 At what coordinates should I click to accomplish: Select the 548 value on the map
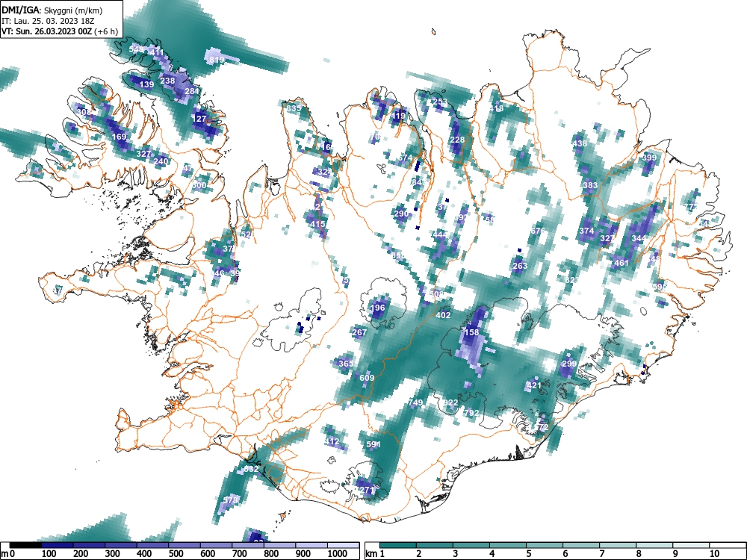(x=136, y=49)
